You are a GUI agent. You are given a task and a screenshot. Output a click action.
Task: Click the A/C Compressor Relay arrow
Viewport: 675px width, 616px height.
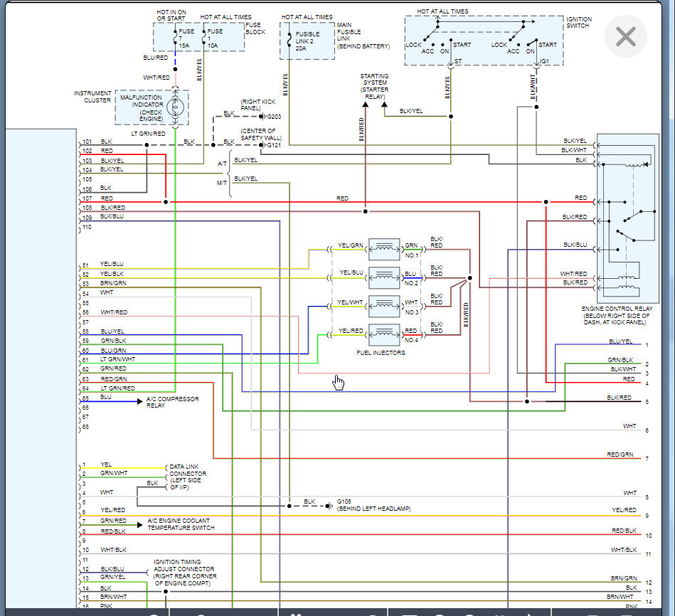tap(140, 402)
